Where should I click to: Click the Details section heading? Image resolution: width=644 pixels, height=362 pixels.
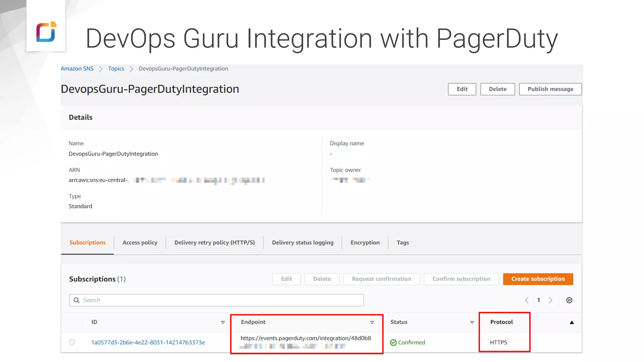(81, 118)
